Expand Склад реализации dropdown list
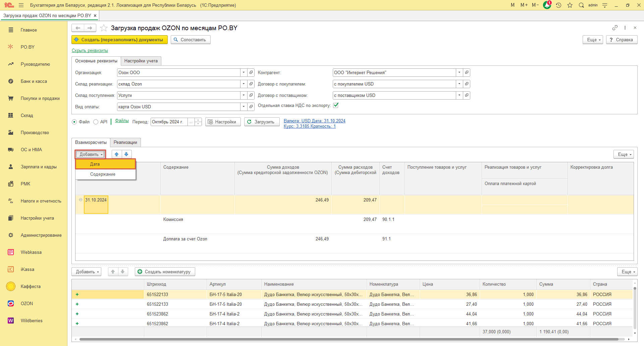Screen dimensions: 644x346 pyautogui.click(x=244, y=84)
